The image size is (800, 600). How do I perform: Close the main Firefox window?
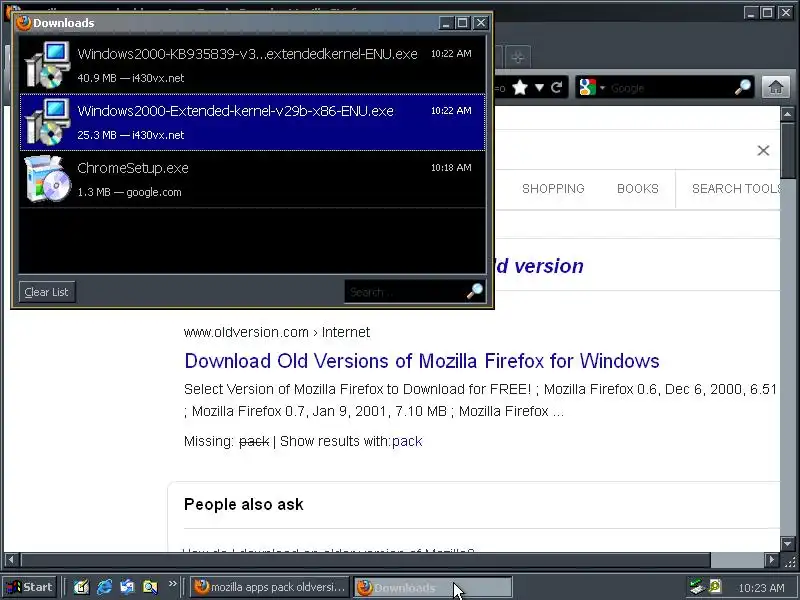tap(785, 13)
